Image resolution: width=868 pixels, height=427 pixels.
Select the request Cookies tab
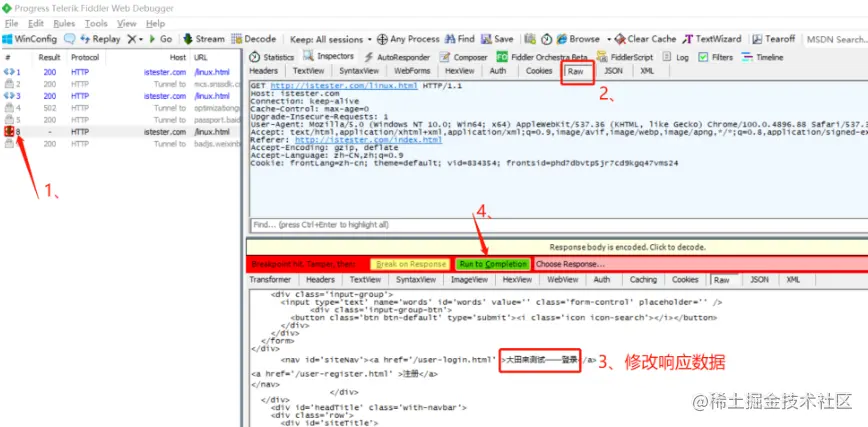coord(539,71)
